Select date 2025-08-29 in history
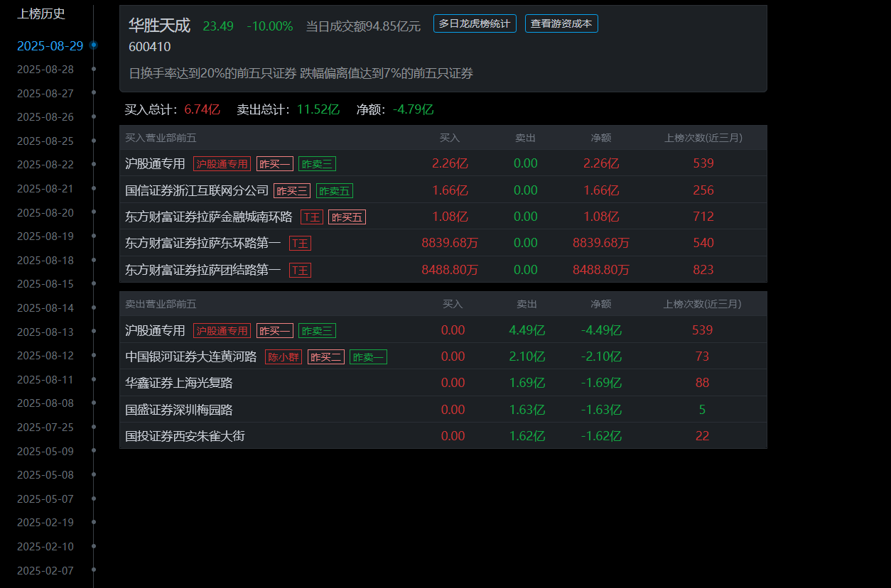Image resolution: width=891 pixels, height=588 pixels. (x=50, y=46)
